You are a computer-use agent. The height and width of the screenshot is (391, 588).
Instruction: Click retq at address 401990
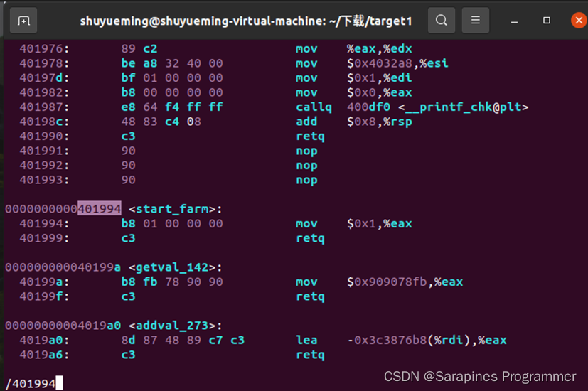(x=311, y=136)
